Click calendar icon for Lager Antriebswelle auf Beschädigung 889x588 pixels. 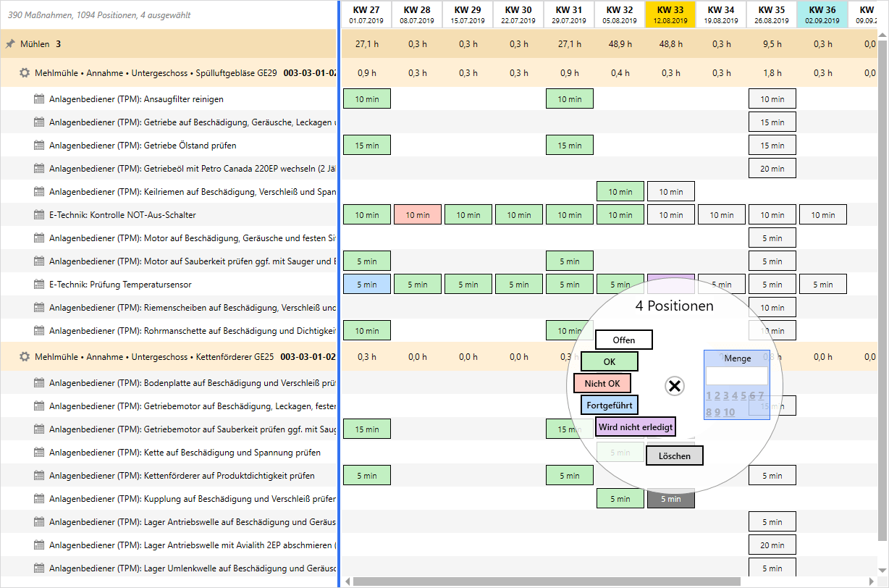39,522
